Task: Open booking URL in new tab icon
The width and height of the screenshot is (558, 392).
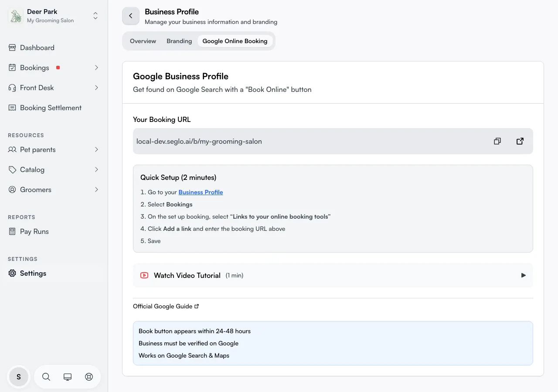Action: coord(520,141)
